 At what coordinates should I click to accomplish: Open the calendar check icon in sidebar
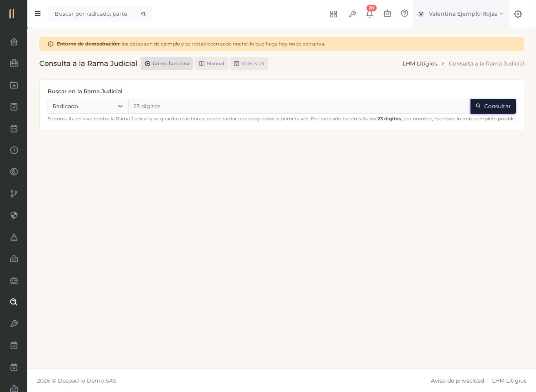14,345
